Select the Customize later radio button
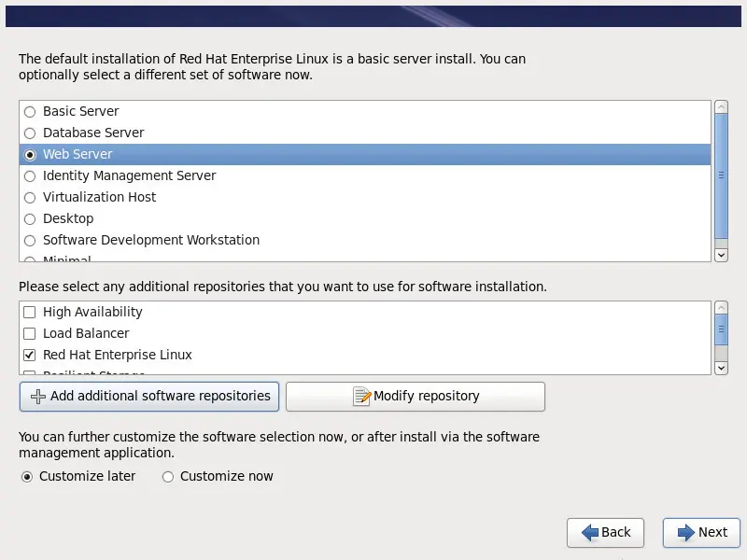Screen dimensions: 747x560 point(27,477)
